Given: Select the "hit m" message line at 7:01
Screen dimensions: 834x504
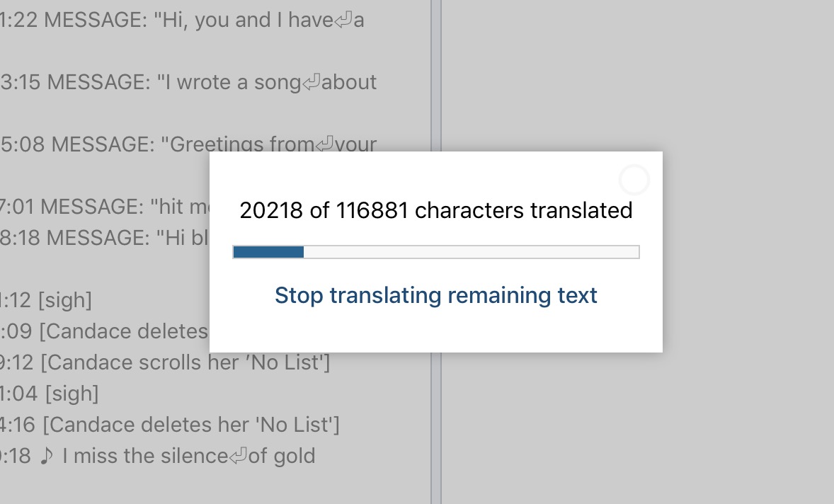Looking at the screenshot, I should point(106,207).
